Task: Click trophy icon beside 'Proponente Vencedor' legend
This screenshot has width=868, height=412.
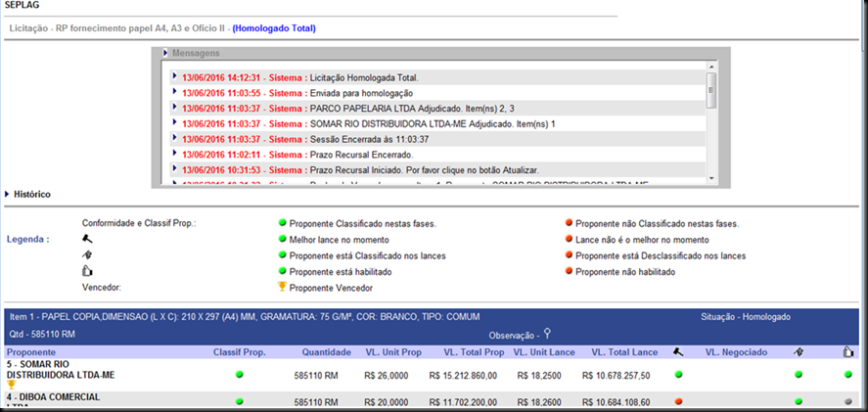Action: (x=283, y=287)
